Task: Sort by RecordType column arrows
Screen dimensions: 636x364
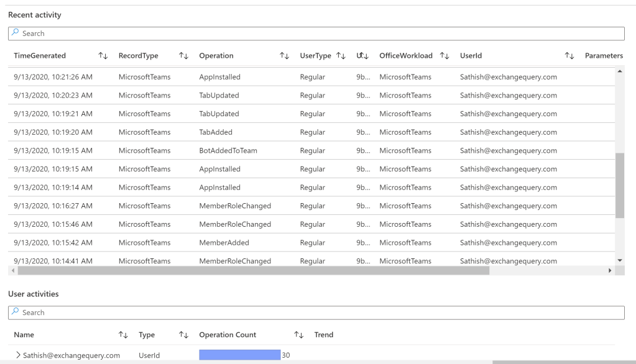Action: [183, 56]
